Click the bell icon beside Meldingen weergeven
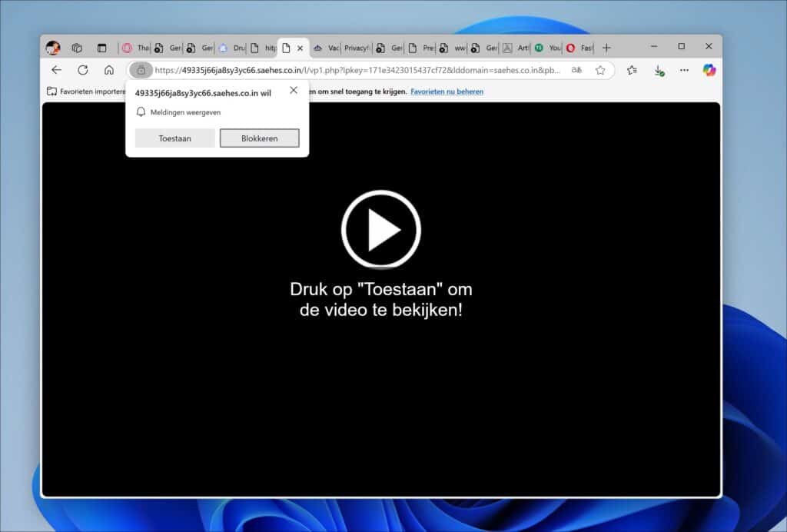787x532 pixels. coord(141,112)
